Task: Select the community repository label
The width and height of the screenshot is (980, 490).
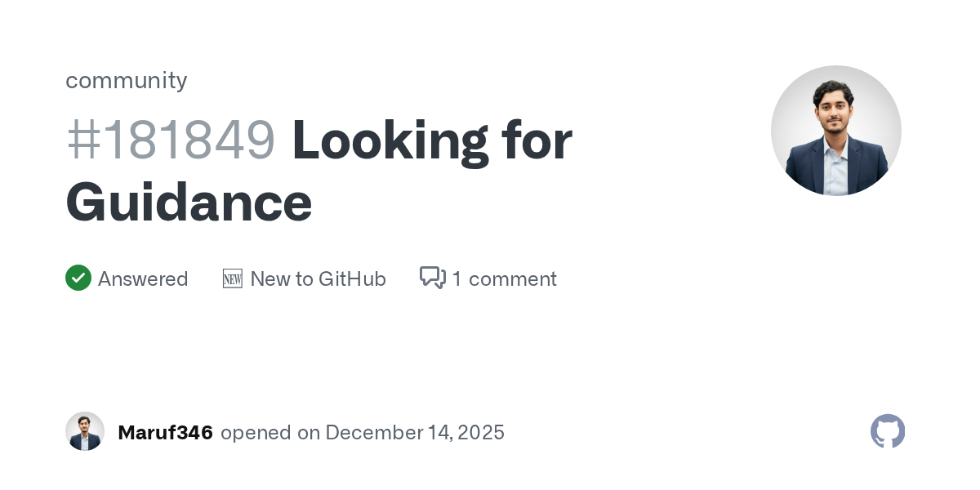Action: [127, 80]
